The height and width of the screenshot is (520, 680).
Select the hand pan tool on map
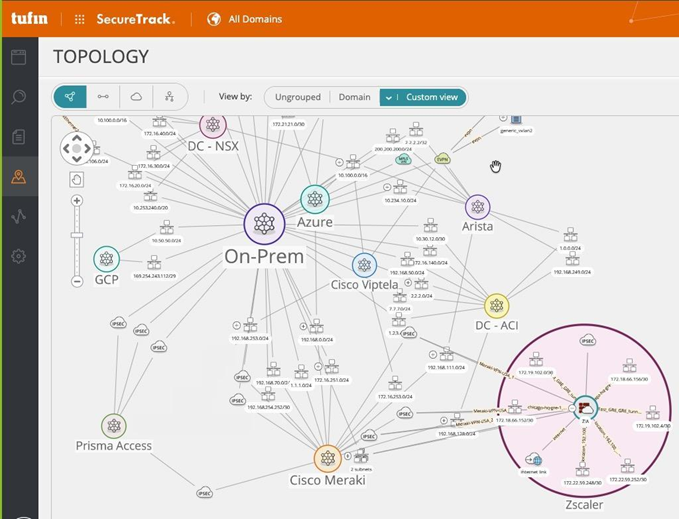[77, 178]
